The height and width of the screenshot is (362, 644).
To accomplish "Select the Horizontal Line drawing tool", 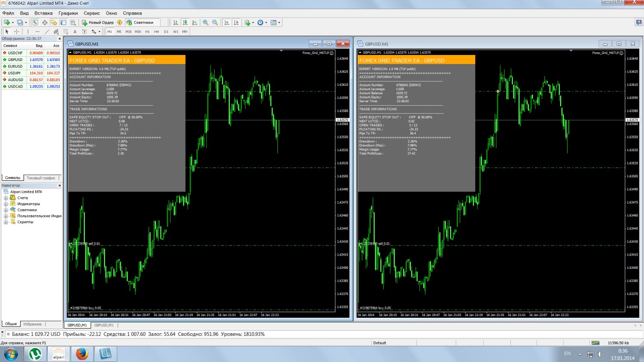I will click(x=37, y=31).
